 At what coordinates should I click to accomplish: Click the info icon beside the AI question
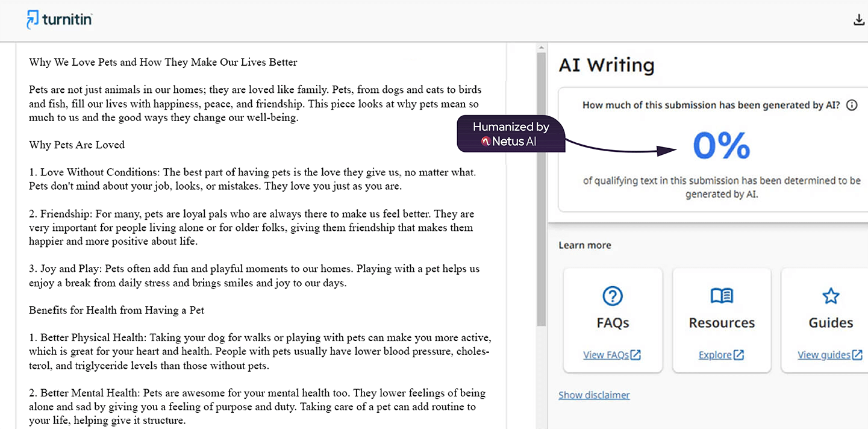pos(852,105)
